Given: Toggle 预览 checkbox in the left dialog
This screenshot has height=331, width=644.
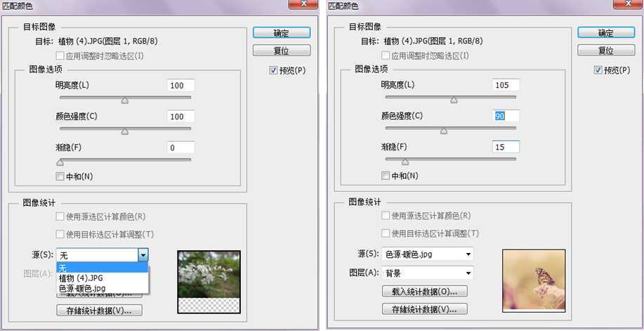Looking at the screenshot, I should tap(274, 70).
